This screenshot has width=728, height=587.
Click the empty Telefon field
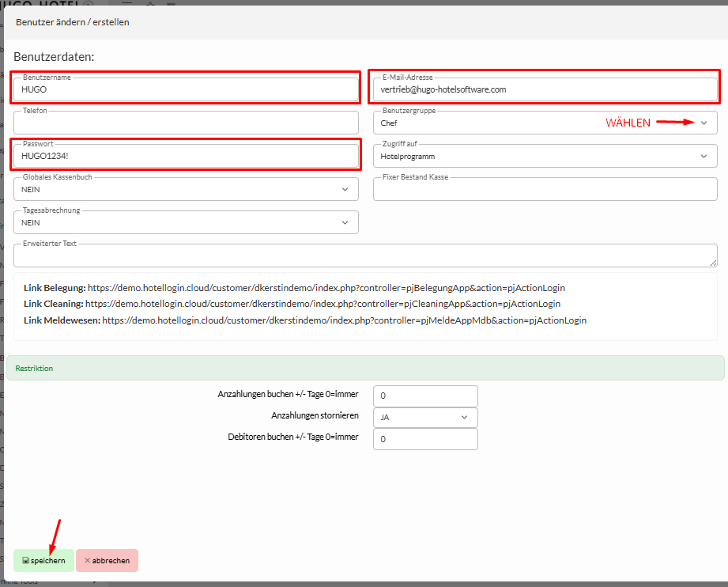(x=186, y=123)
